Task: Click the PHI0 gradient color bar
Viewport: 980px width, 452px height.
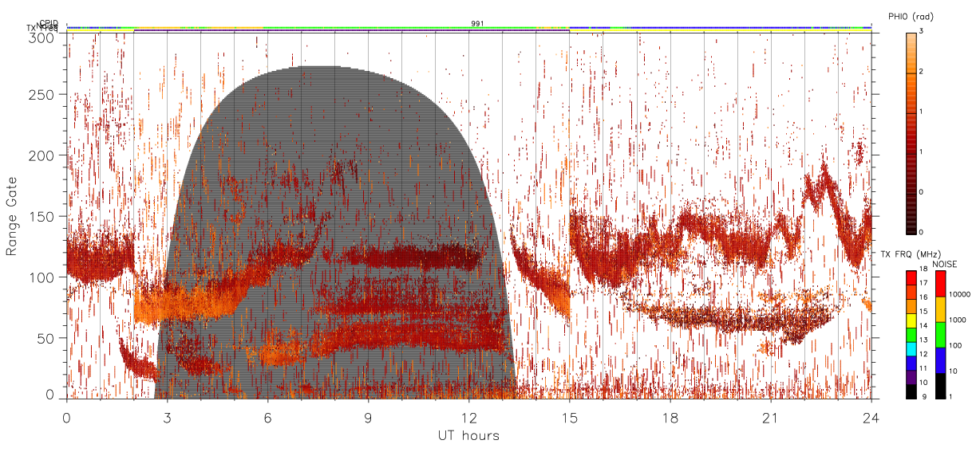Action: [911, 132]
